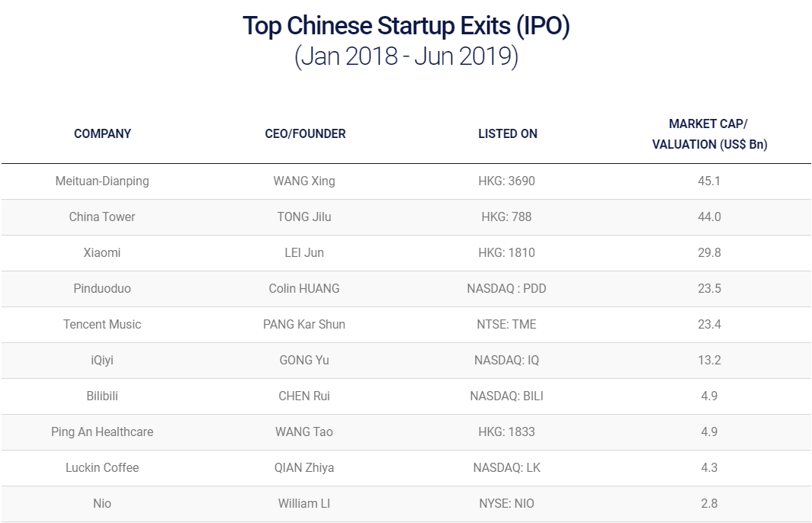Click the MARKET CAP/VALUATION column header
This screenshot has height=523, width=812.
tap(710, 134)
